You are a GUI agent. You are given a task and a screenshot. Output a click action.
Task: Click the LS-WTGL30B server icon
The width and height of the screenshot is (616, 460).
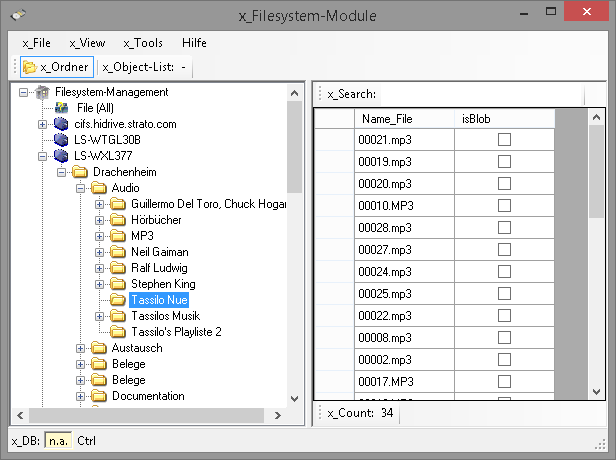coord(61,140)
